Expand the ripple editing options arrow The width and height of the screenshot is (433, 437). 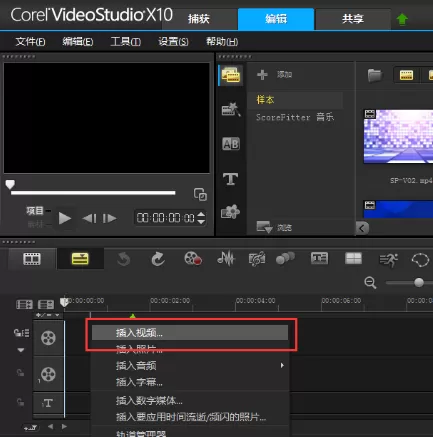[x=21, y=350]
